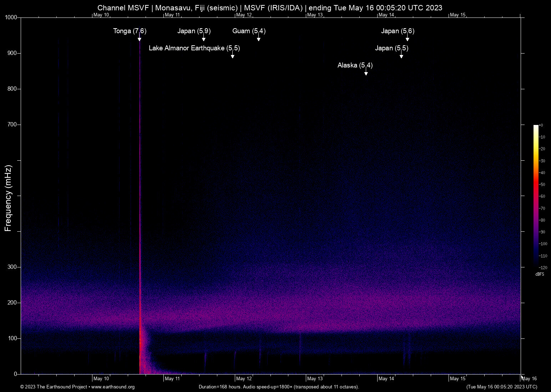Screen dimensions: 551x392
Task: Click the Tonga (7.6) event label
Action: click(130, 31)
